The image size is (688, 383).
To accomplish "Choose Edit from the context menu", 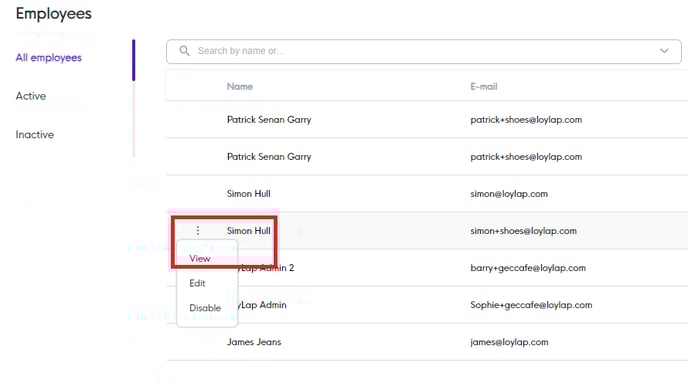I will coord(197,283).
